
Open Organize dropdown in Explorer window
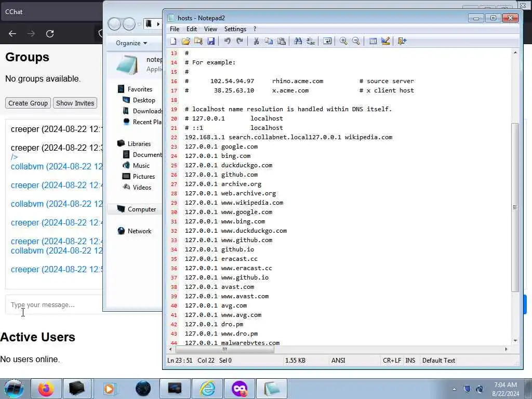pos(131,43)
